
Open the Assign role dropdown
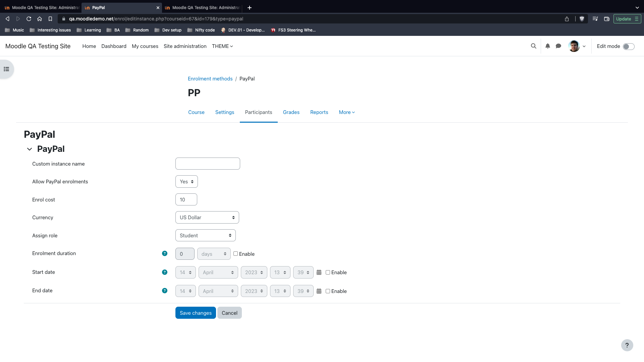point(206,236)
